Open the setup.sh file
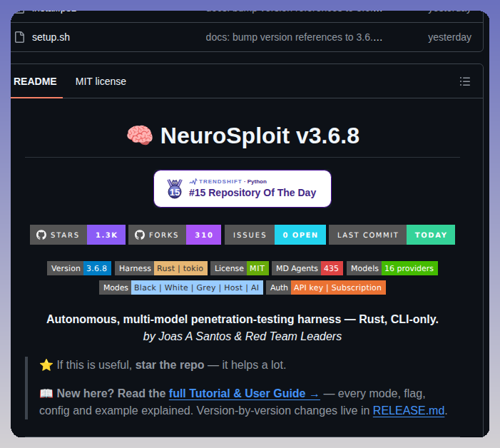Viewport: 500px width, 448px height. coord(51,37)
